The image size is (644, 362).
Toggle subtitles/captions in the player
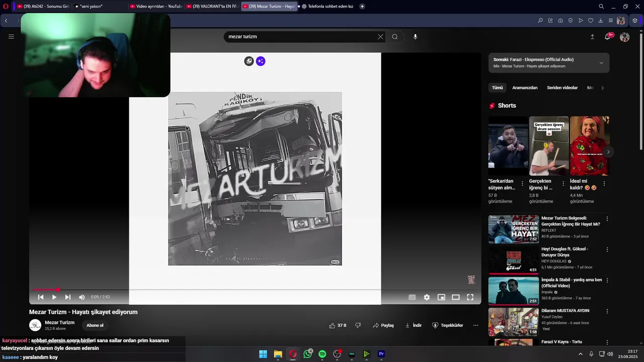412,297
